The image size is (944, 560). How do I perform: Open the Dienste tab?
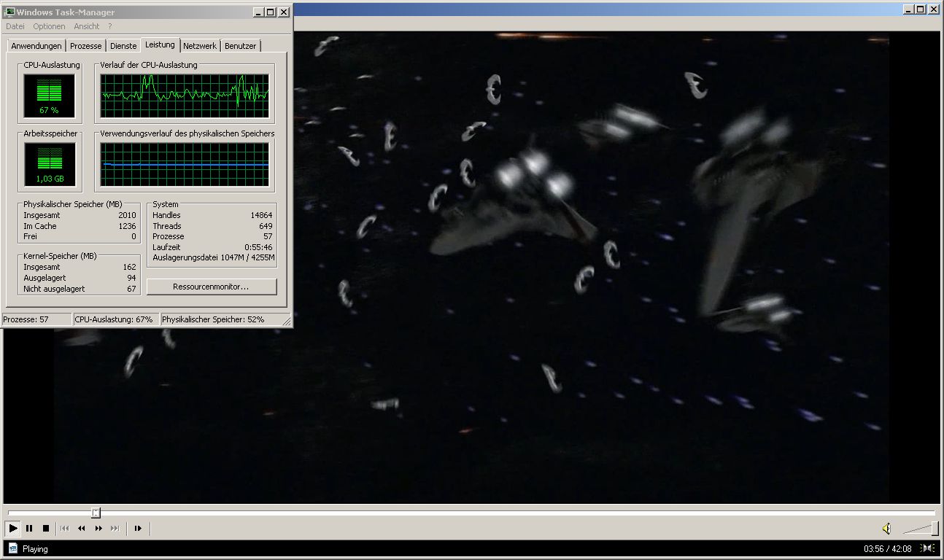(x=123, y=46)
